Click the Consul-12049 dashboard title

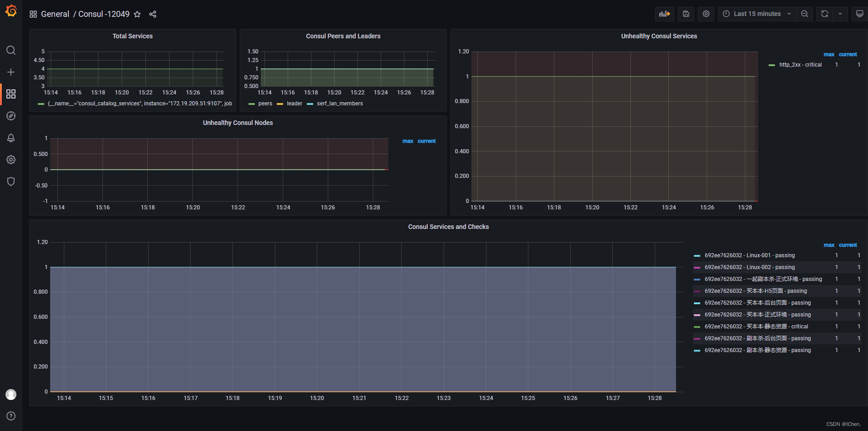click(x=104, y=14)
